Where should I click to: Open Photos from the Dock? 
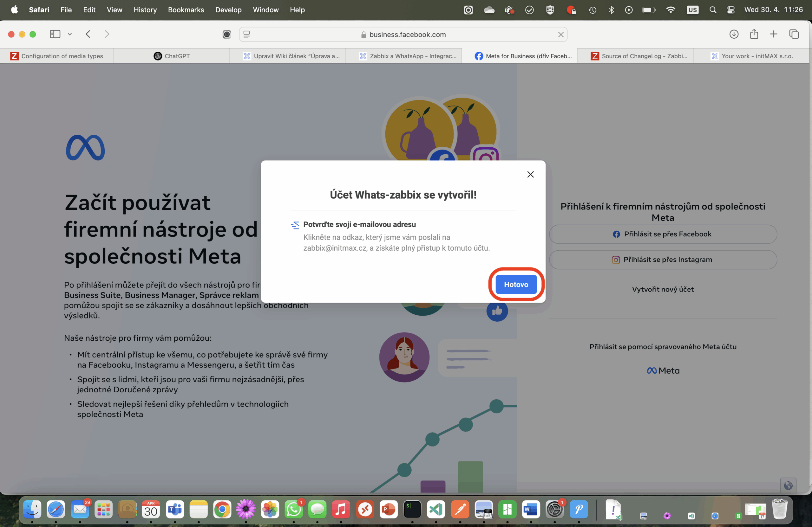[x=270, y=509]
